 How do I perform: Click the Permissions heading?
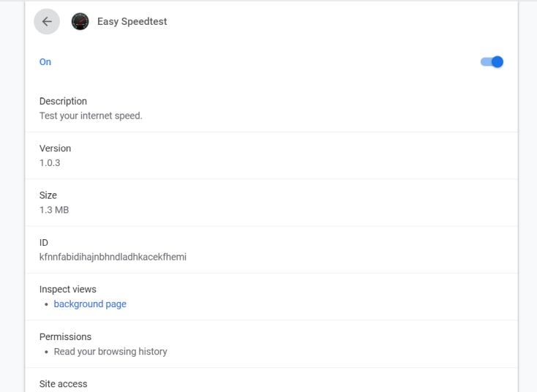pos(65,336)
